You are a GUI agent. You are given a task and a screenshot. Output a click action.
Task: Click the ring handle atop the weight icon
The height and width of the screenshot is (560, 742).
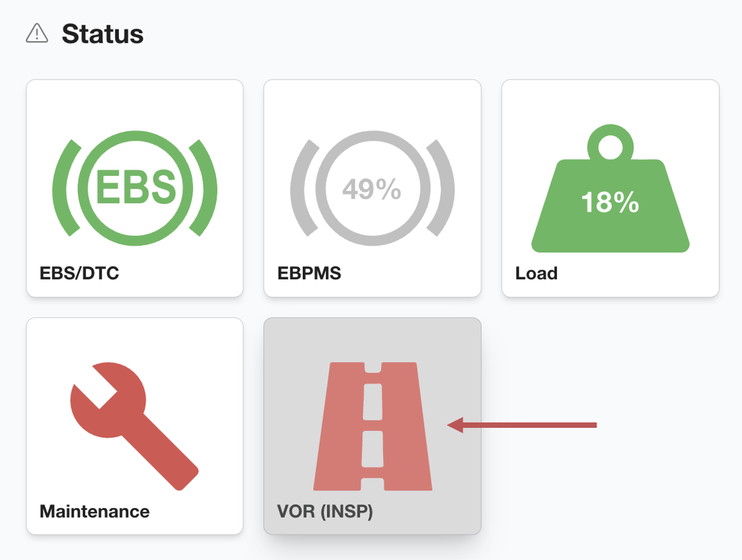pos(610,145)
